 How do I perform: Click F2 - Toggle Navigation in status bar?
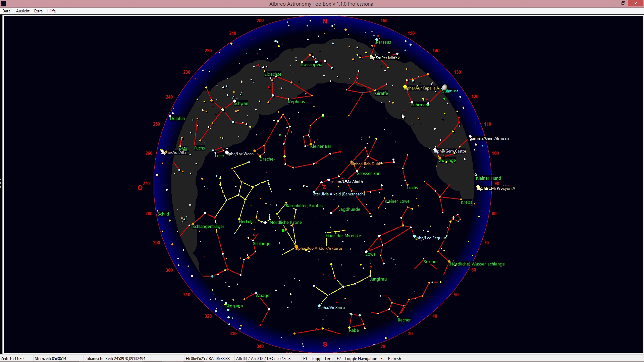coord(357,359)
